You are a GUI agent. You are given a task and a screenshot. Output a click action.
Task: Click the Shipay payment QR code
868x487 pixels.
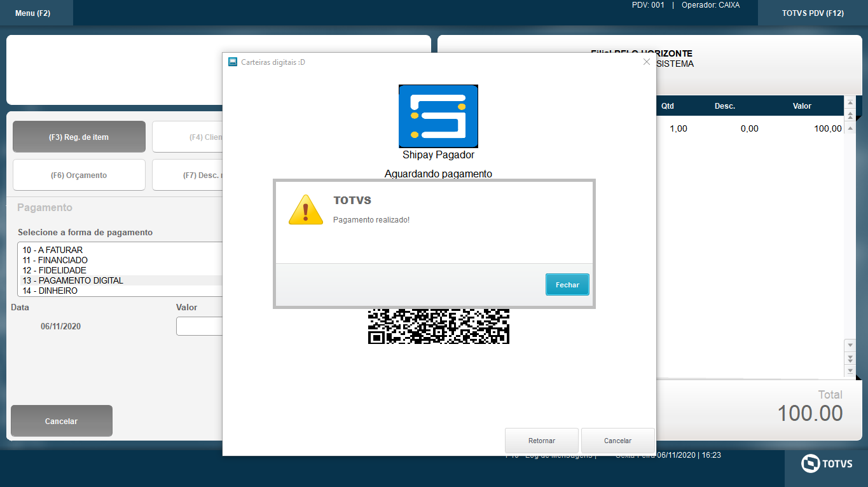[x=438, y=326]
